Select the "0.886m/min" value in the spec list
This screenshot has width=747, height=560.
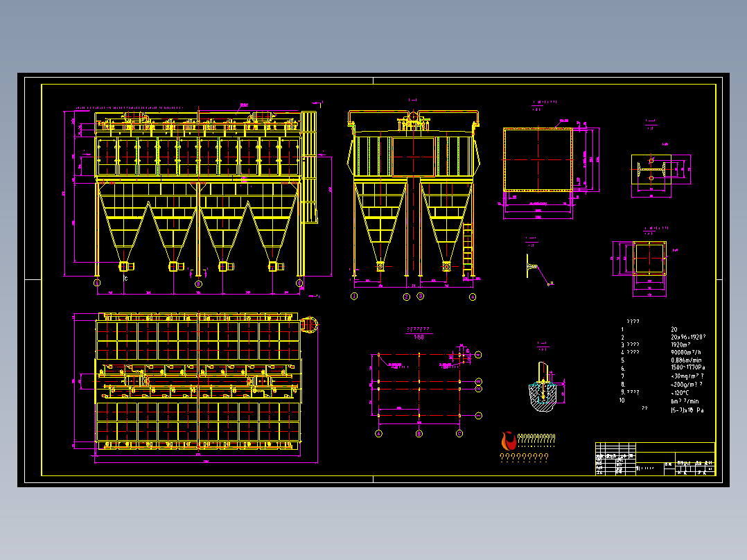click(686, 360)
